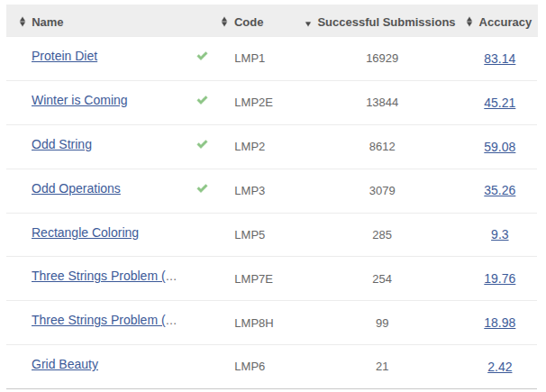Sort by the Code column arrows

(x=224, y=22)
